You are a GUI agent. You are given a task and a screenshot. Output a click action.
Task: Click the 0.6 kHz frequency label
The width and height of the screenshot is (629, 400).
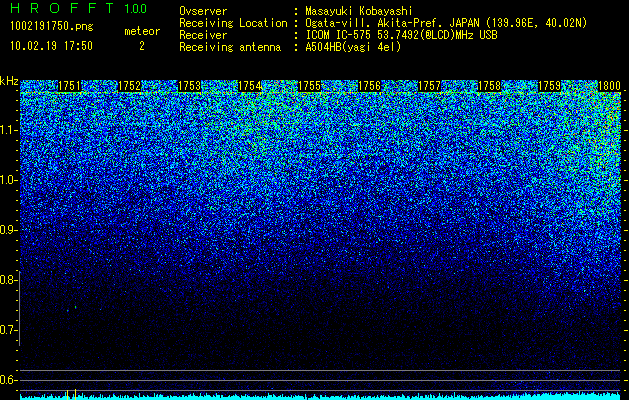8,380
